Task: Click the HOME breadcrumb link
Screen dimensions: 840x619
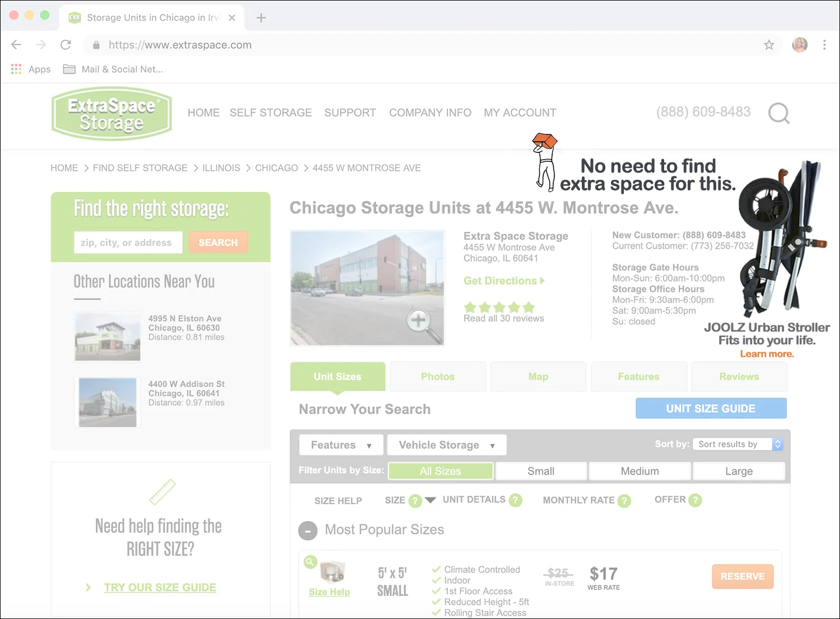Action: tap(64, 168)
